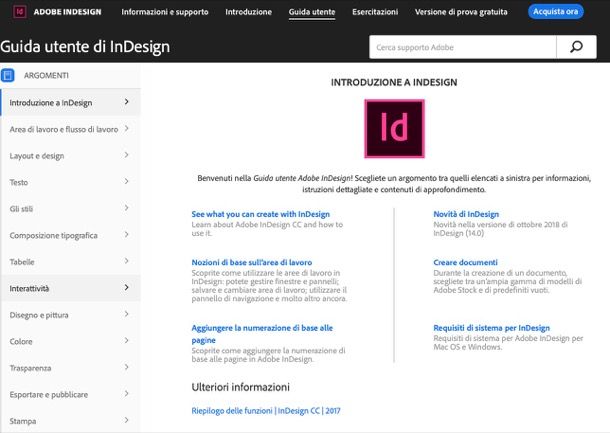Click the ADOBE INDESIGN brand text
Image resolution: width=610 pixels, height=433 pixels.
(67, 12)
